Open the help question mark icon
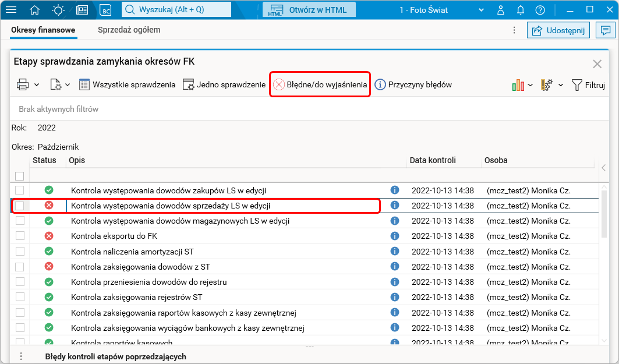Screen dimensions: 619x364 (540, 10)
